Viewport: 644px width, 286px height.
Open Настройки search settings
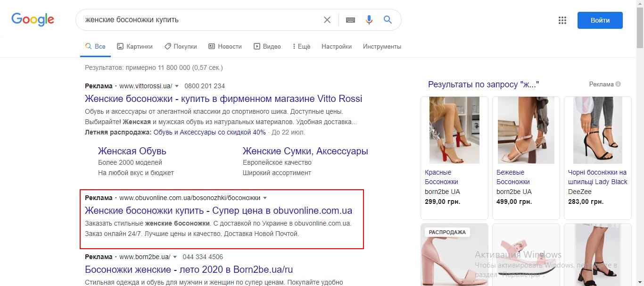coord(337,46)
